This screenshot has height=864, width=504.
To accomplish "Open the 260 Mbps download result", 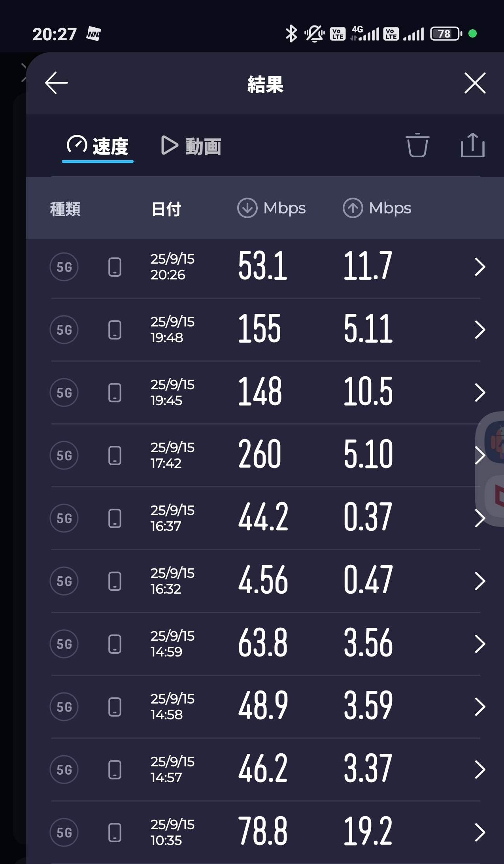I will point(260,455).
